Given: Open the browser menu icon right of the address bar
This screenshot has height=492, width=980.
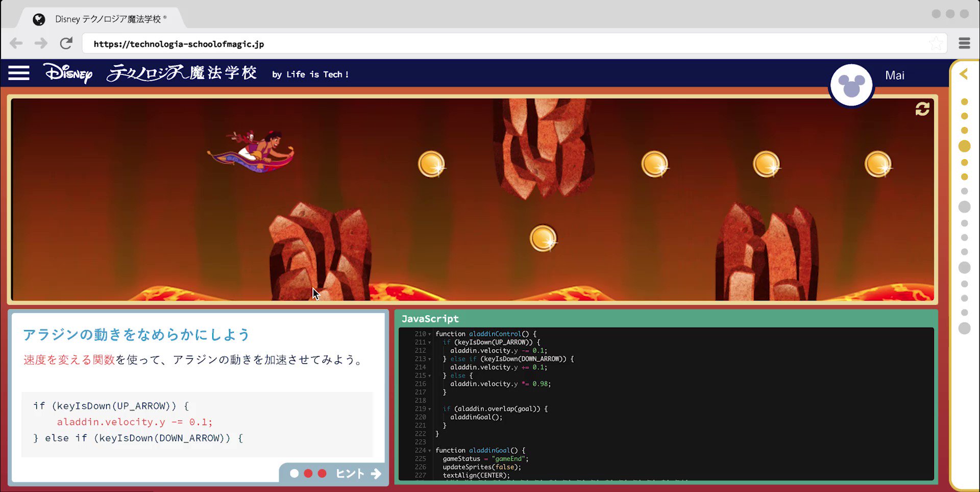Looking at the screenshot, I should pos(964,43).
